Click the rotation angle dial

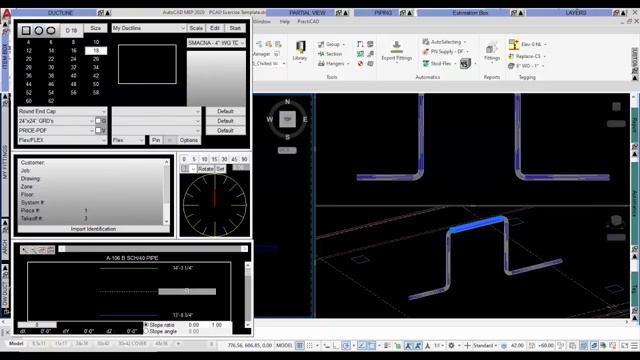click(215, 205)
